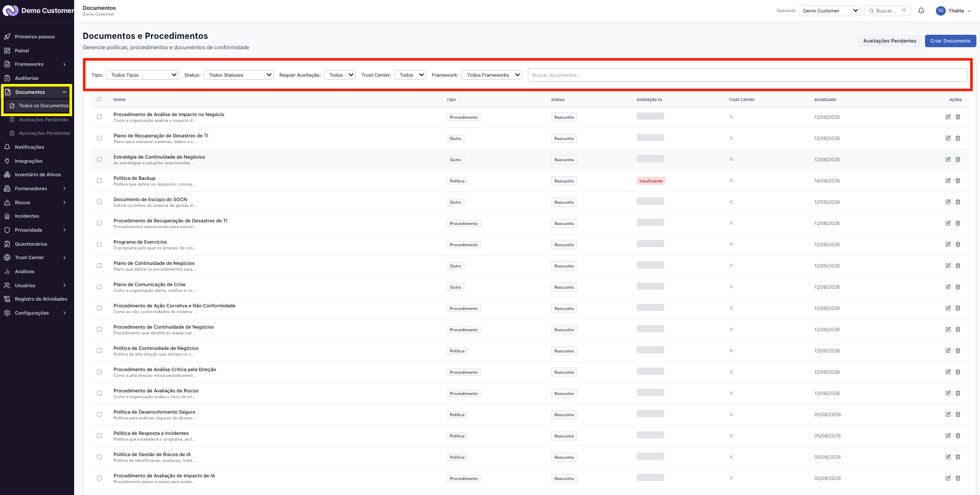
Task: Open the Framework filter dropdown
Action: point(492,75)
